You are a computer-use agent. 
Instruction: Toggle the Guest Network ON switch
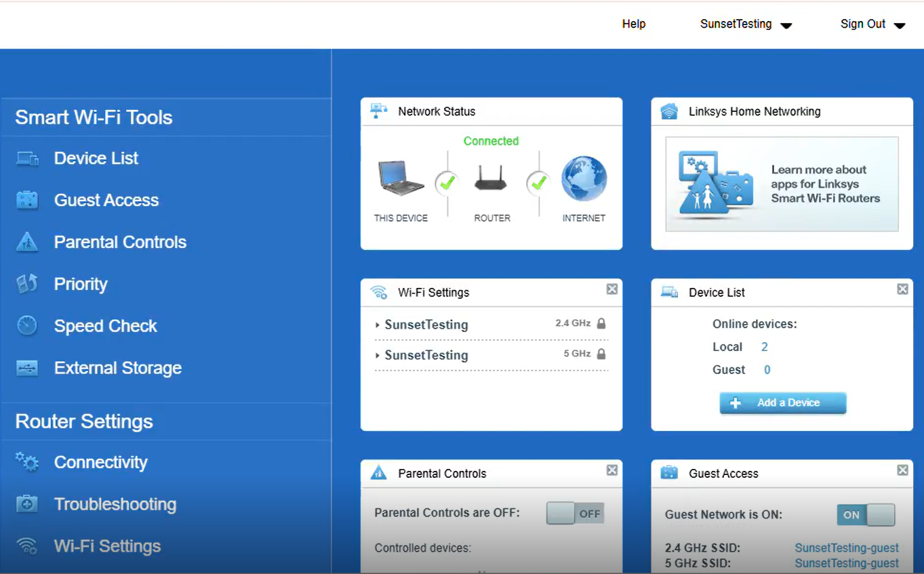coord(866,515)
